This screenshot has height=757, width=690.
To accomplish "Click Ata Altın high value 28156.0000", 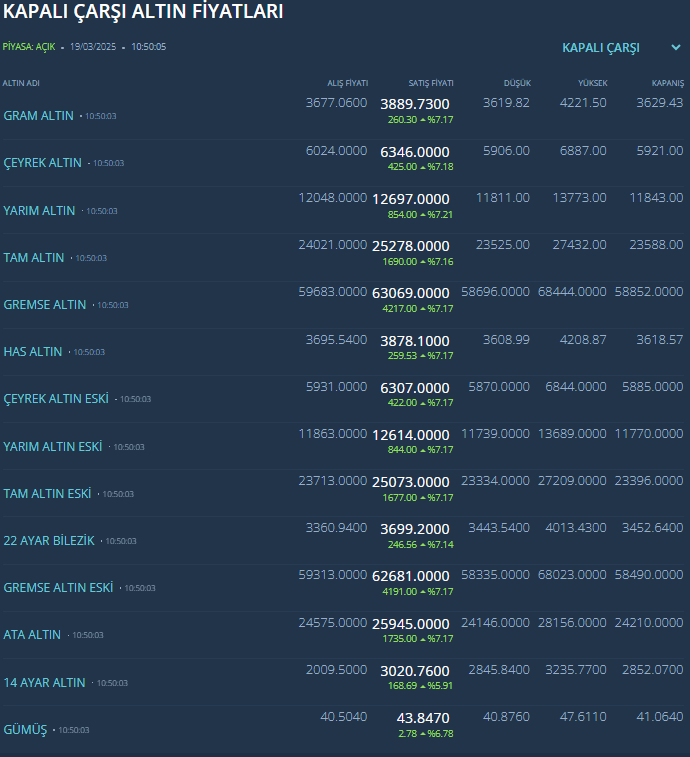I will tap(572, 623).
